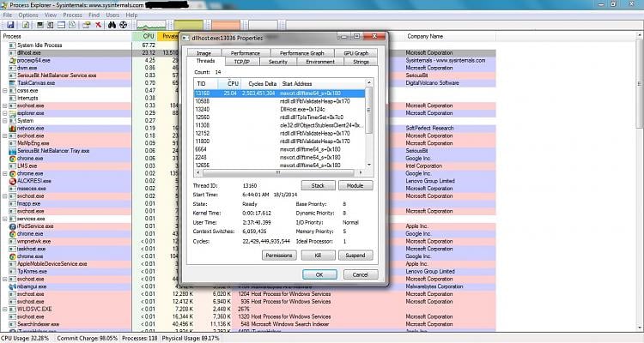
Task: Select the thread row with TID 13240
Action: point(279,109)
